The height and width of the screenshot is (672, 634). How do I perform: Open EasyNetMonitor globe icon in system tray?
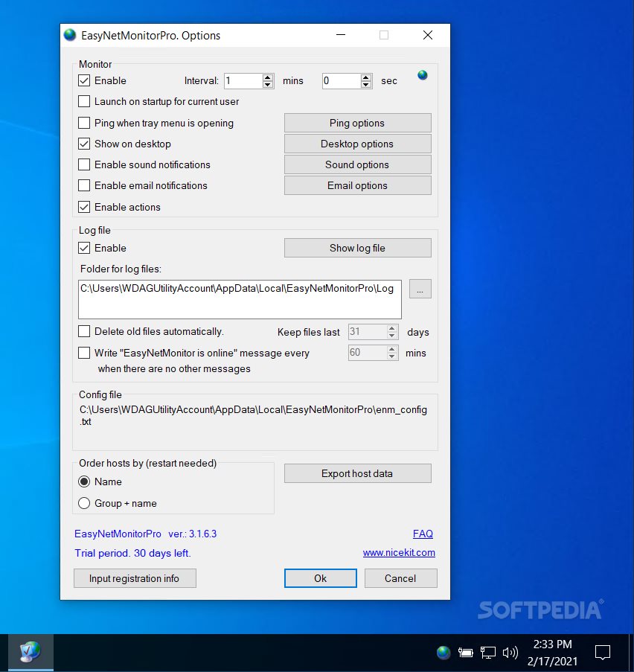tap(444, 653)
